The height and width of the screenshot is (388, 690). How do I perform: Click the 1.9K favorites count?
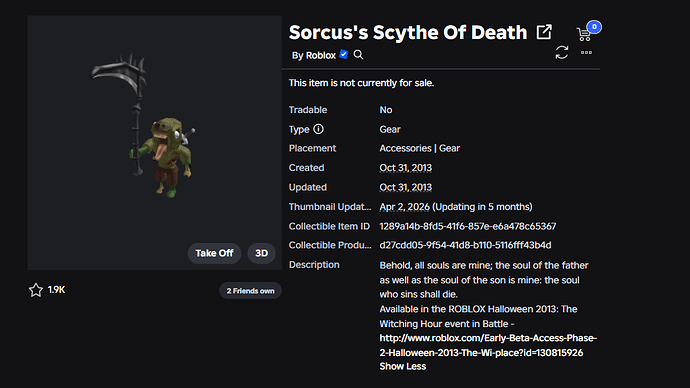point(56,290)
